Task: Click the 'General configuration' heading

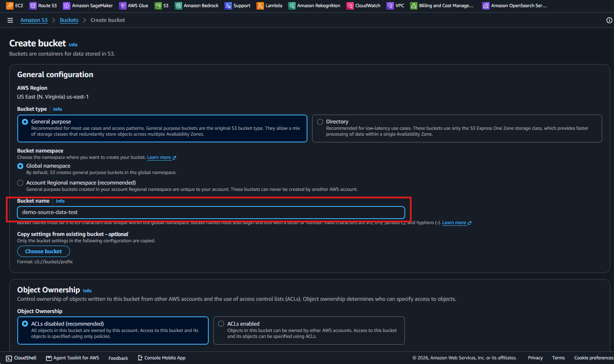Action: [x=55, y=75]
